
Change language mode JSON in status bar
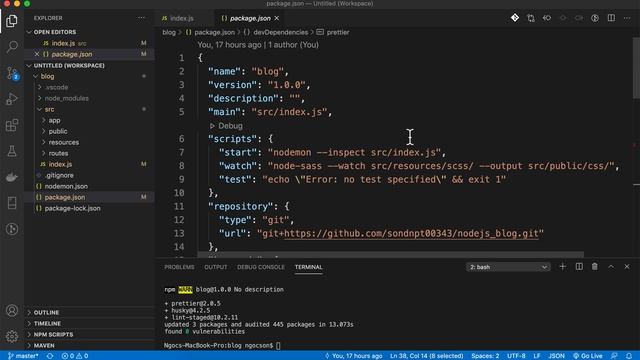[556, 356]
